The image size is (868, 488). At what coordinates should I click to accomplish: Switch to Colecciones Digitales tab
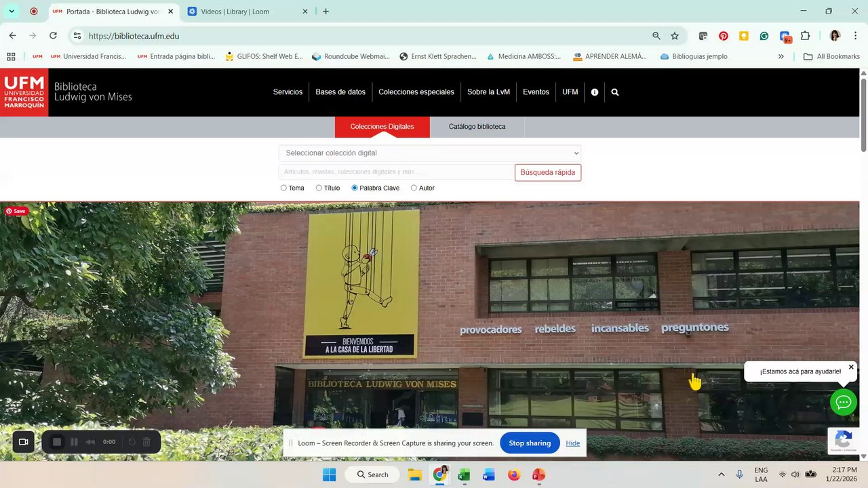tap(382, 127)
